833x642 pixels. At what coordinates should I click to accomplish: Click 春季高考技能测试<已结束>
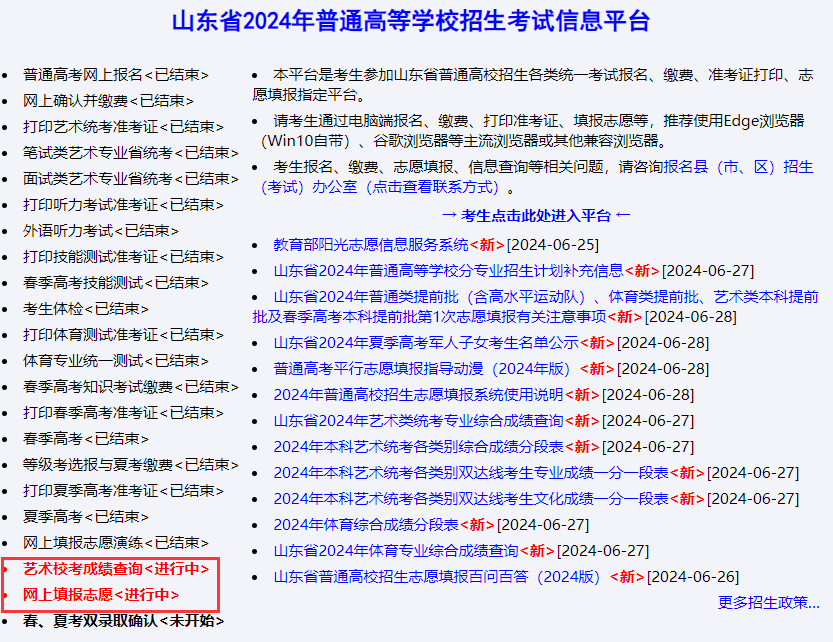click(115, 283)
